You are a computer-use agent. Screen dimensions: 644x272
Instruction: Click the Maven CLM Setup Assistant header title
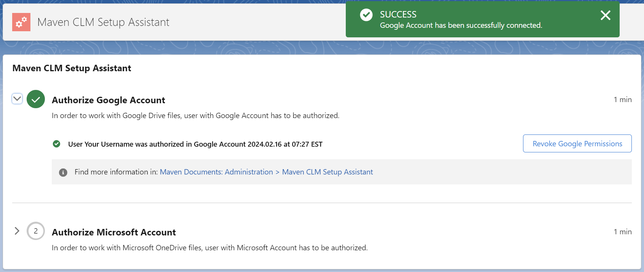coord(103,22)
